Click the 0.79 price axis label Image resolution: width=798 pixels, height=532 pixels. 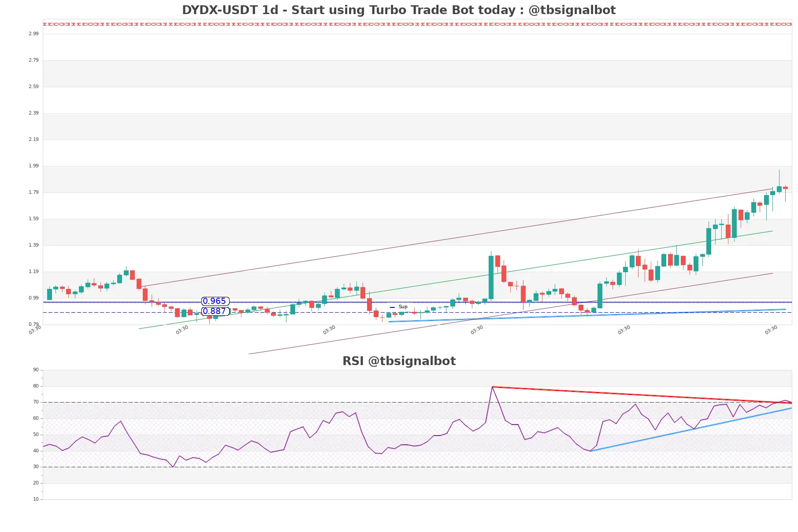coord(33,324)
